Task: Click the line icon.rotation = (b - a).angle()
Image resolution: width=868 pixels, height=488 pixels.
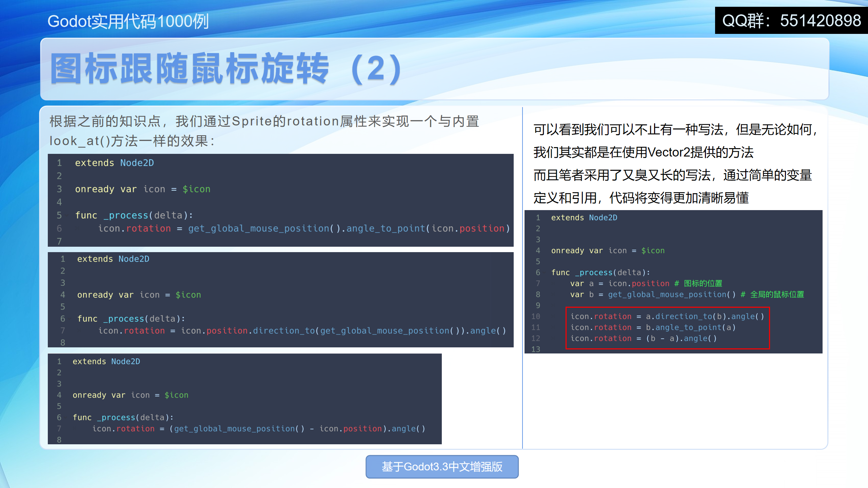Action: [x=644, y=338]
